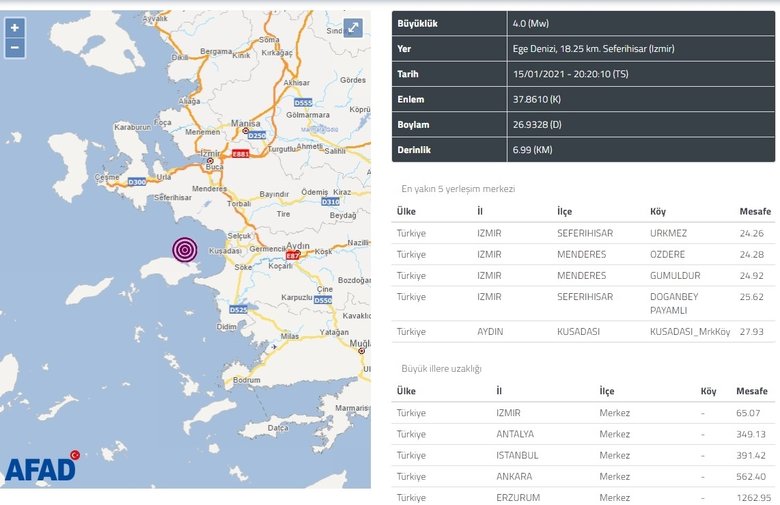Click the D525 road badge near Didim
Screen dimensions: 780x505
238,309
